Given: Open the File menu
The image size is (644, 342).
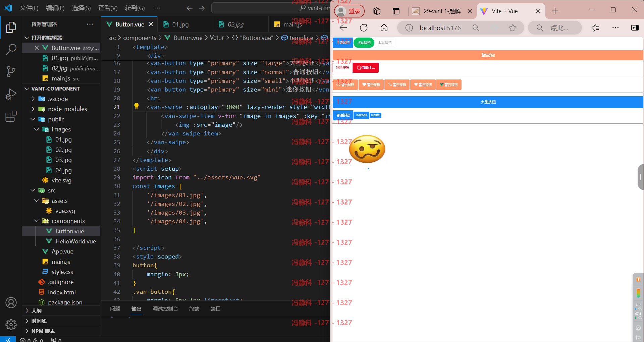Looking at the screenshot, I should [x=29, y=8].
